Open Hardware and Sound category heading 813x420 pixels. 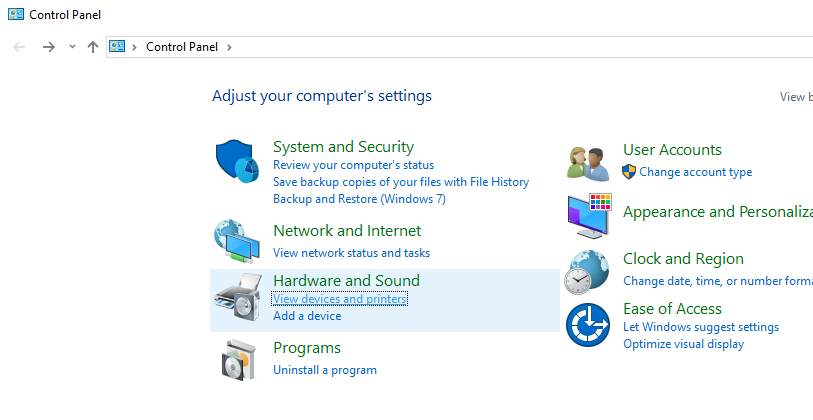(346, 281)
